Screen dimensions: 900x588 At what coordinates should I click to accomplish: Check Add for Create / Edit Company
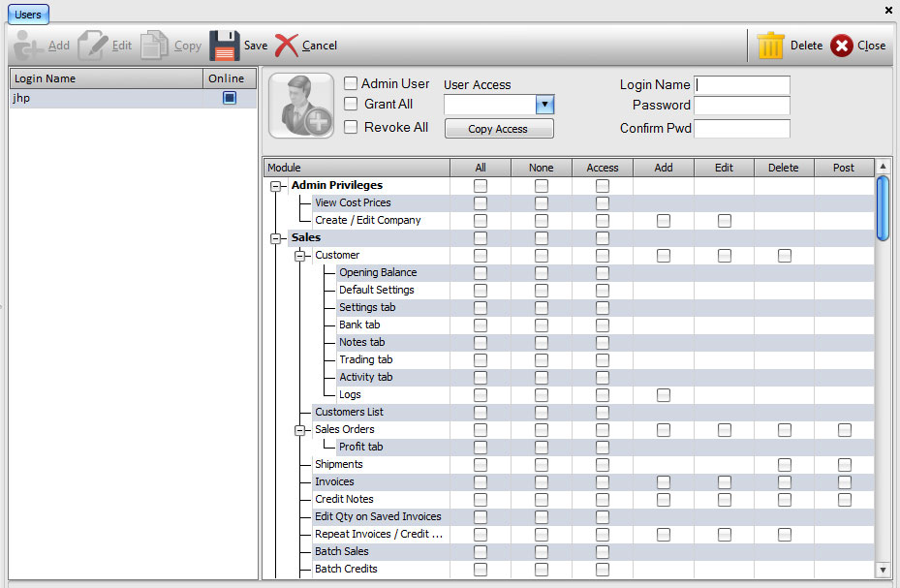[664, 221]
